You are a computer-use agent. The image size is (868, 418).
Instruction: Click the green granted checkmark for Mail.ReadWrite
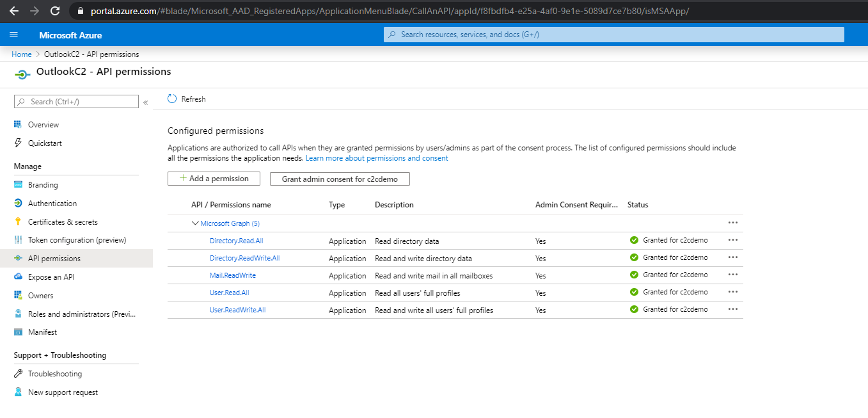634,275
